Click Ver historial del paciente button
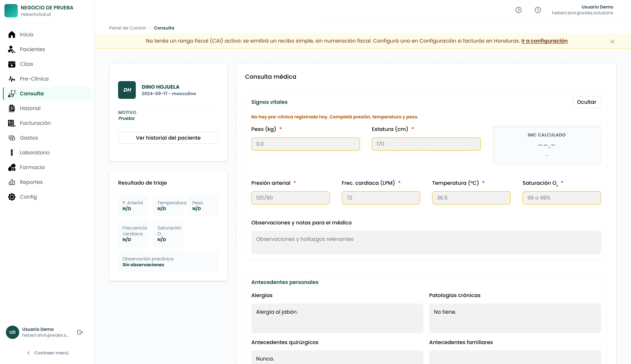631x364 pixels. tap(168, 138)
